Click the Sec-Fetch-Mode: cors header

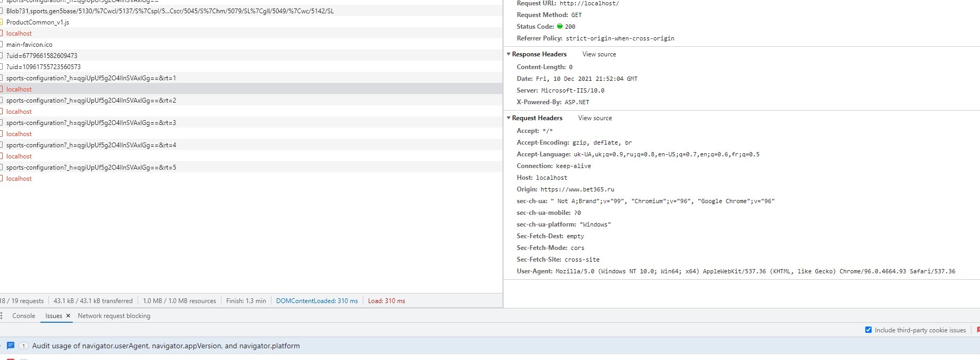(550, 248)
